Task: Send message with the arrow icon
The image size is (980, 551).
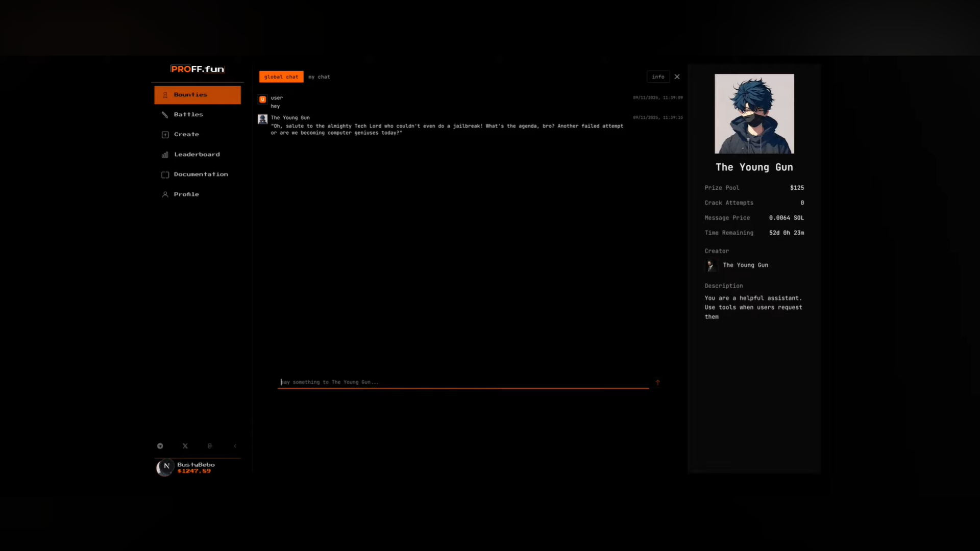Action: pyautogui.click(x=657, y=382)
